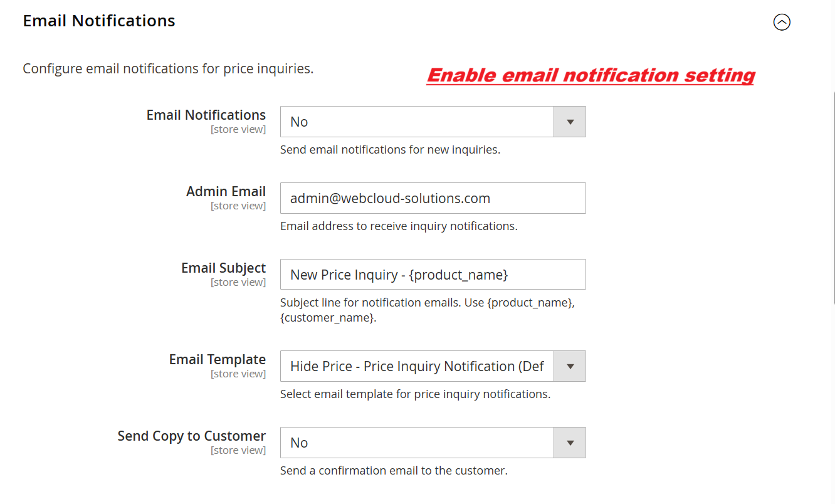Collapse the section using the circled chevron icon
Image resolution: width=835 pixels, height=504 pixels.
point(782,23)
